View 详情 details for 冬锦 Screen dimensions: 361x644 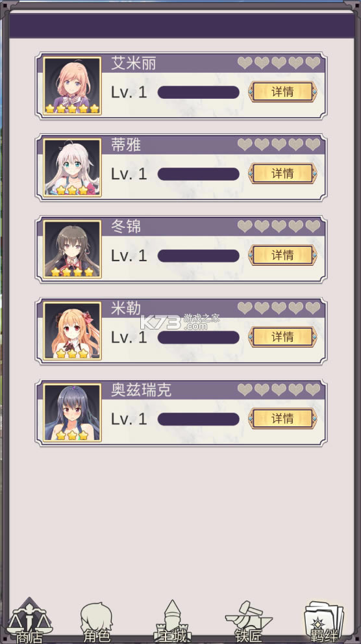[x=282, y=255]
